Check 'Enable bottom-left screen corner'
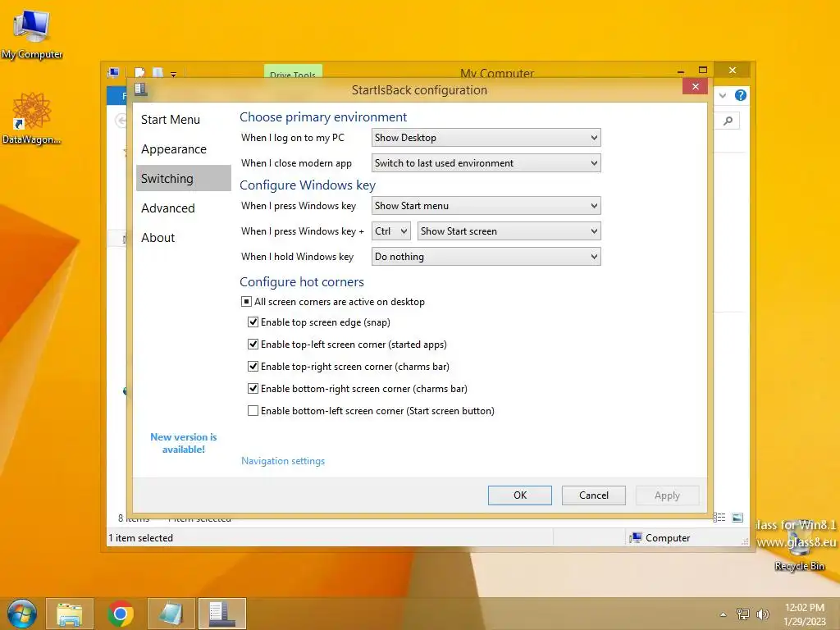The width and height of the screenshot is (840, 630). click(x=253, y=411)
